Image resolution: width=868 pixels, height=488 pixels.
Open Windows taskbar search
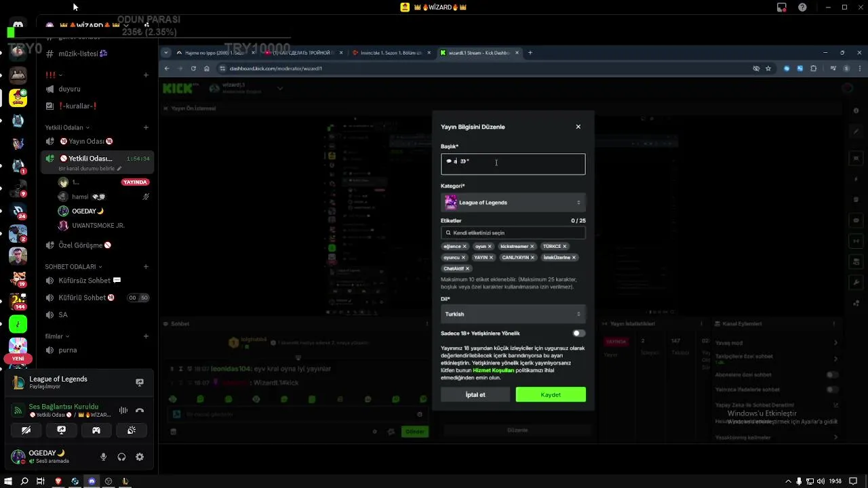(24, 481)
